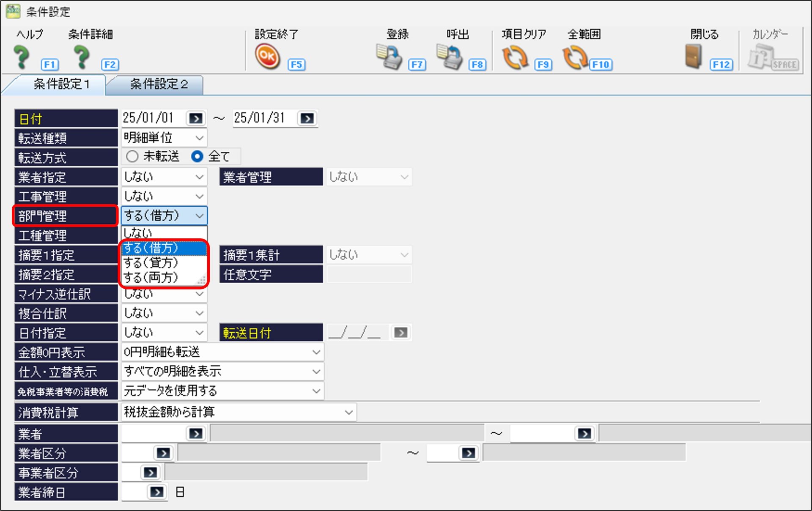The height and width of the screenshot is (511, 812).
Task: Click the 業者 start lookup arrow button
Action: tap(196, 434)
